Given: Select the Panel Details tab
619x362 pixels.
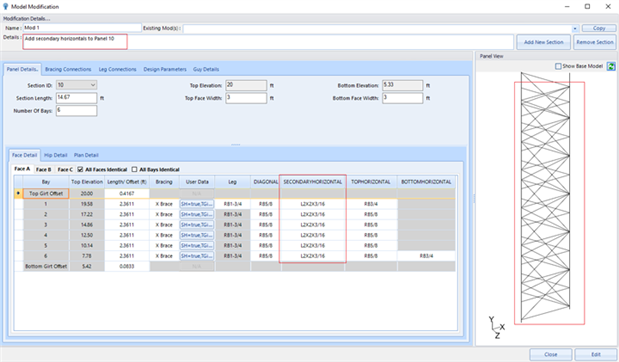Looking at the screenshot, I should coord(22,69).
